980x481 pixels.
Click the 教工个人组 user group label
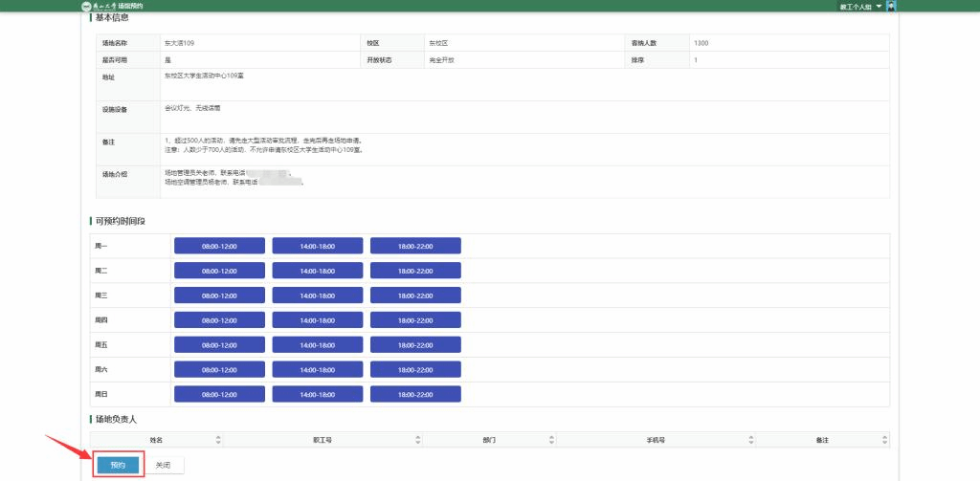pos(856,7)
